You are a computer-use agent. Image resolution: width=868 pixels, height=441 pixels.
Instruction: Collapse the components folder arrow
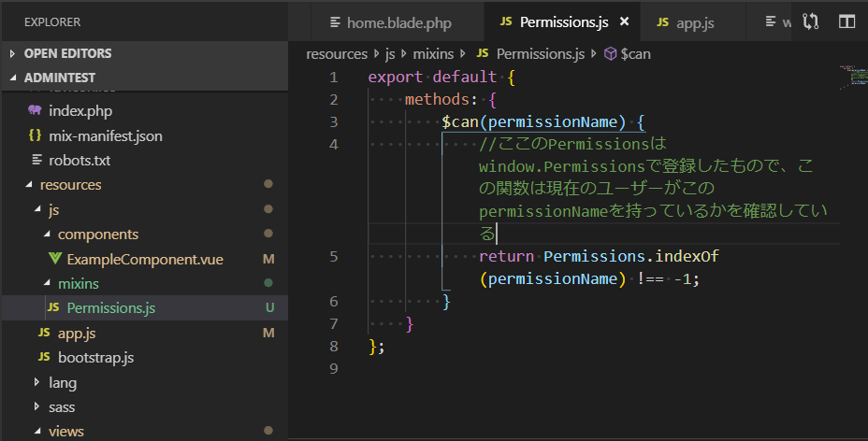point(47,234)
